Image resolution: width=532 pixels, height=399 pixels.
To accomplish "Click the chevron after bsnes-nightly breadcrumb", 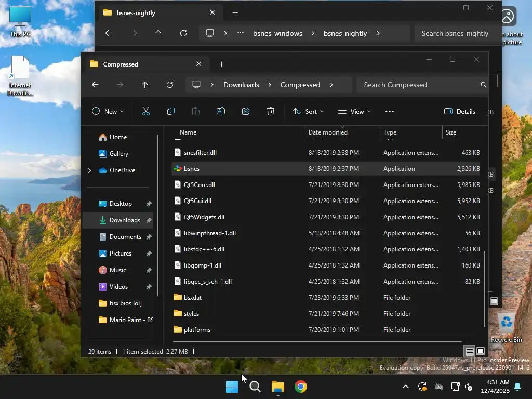I will point(378,33).
